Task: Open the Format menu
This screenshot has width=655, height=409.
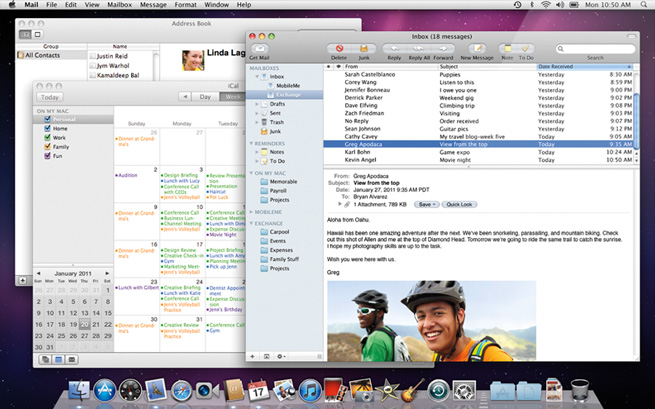Action: pos(185,5)
